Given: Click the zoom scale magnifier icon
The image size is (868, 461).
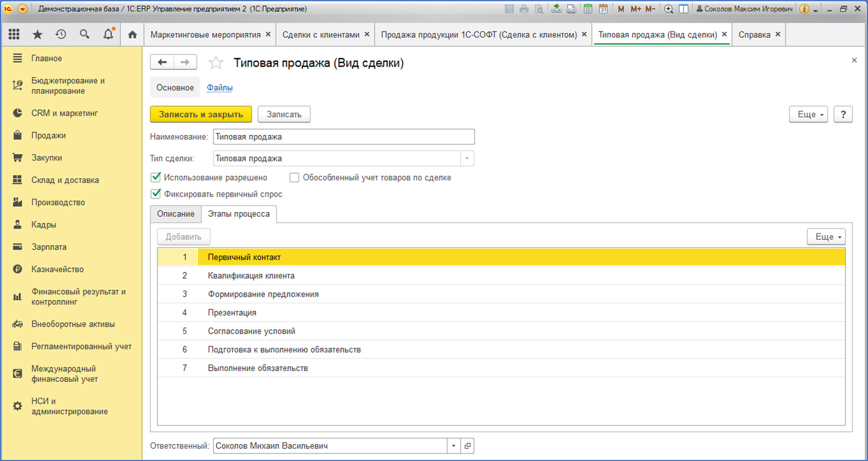Looking at the screenshot, I should coord(669,9).
